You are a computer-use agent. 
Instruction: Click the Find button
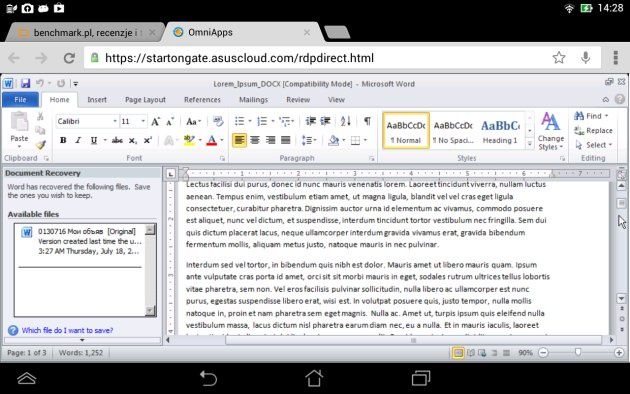[x=591, y=116]
